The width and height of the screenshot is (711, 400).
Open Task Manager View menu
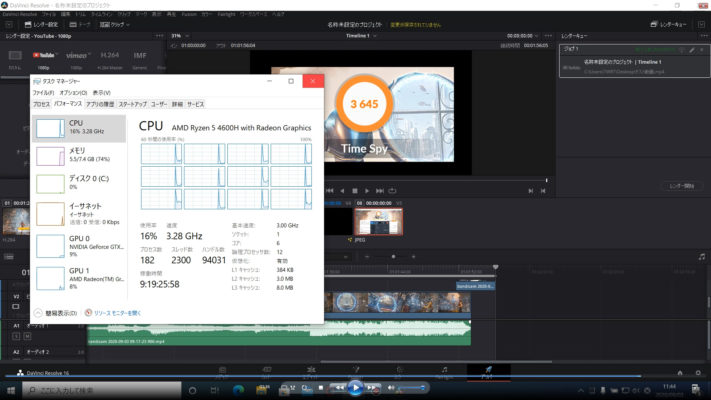pos(102,93)
